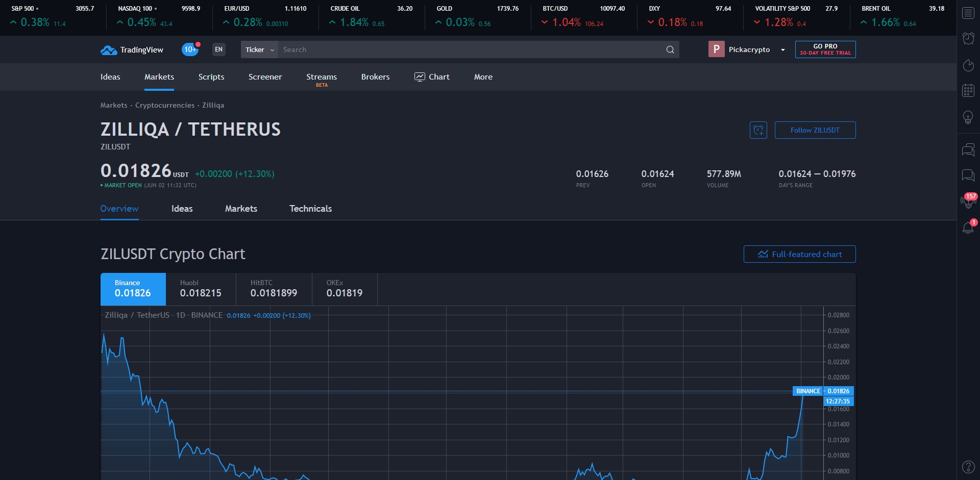Expand the Pickacrypto account menu arrow
This screenshot has width=980, height=480.
pyautogui.click(x=783, y=49)
